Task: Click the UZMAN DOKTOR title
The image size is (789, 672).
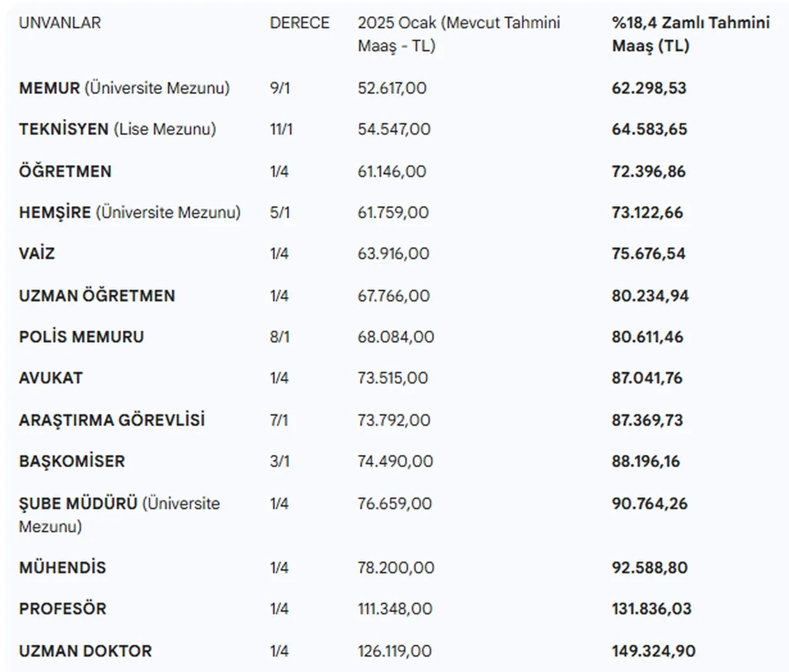Action: coord(85,651)
